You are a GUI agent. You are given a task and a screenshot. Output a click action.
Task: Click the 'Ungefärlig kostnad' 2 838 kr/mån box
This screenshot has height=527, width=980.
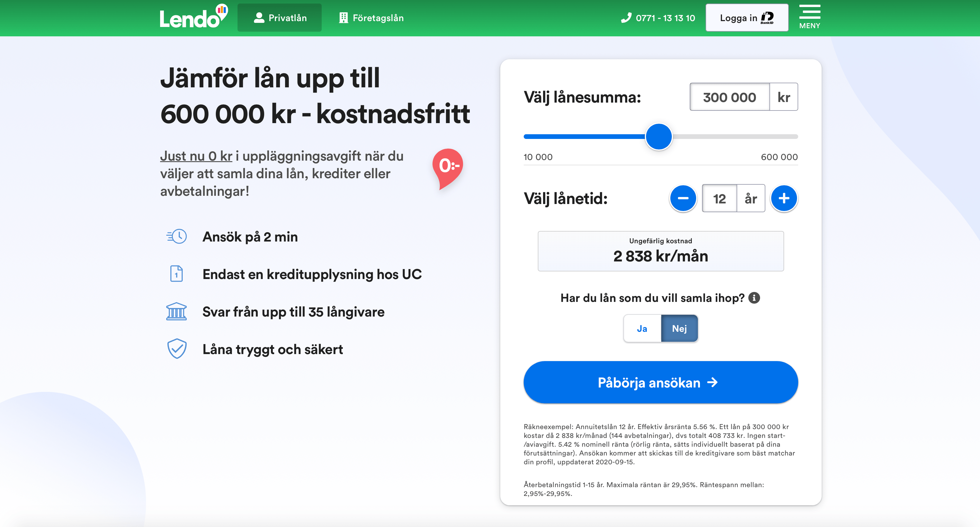point(660,251)
